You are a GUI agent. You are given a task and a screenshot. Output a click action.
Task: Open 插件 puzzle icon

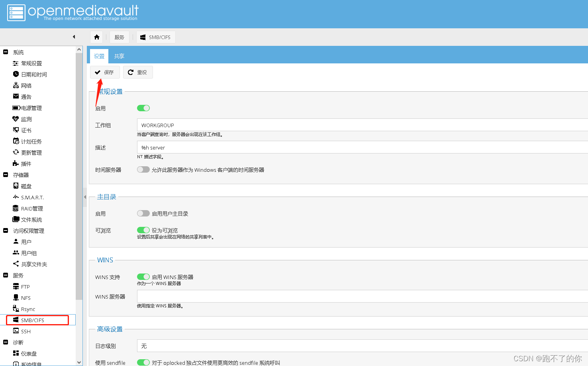coord(16,163)
